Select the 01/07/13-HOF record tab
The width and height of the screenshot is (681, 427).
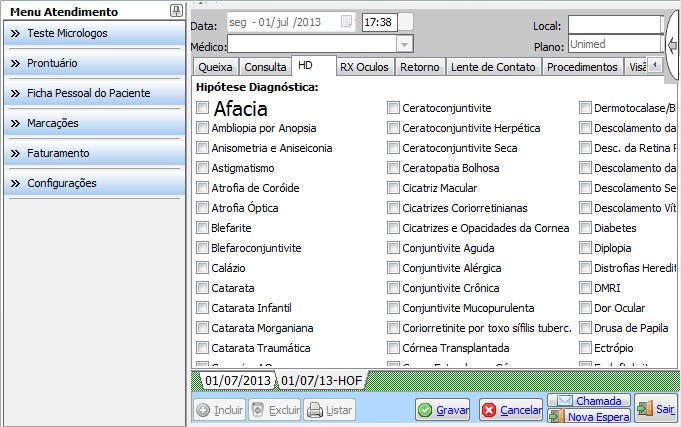tap(321, 381)
